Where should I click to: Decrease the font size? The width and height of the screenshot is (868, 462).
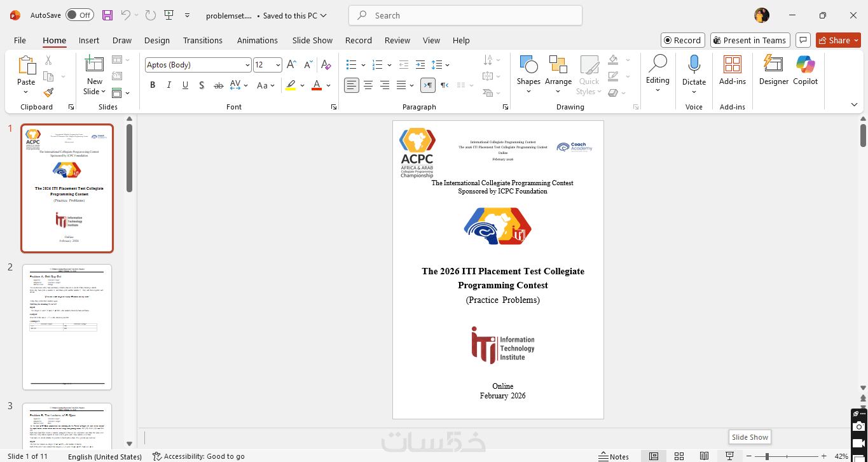pos(308,65)
